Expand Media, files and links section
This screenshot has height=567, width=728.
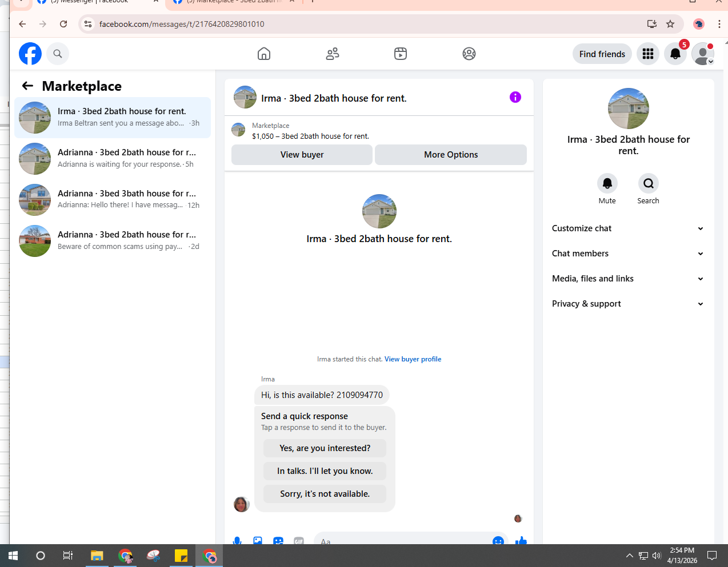click(x=628, y=279)
